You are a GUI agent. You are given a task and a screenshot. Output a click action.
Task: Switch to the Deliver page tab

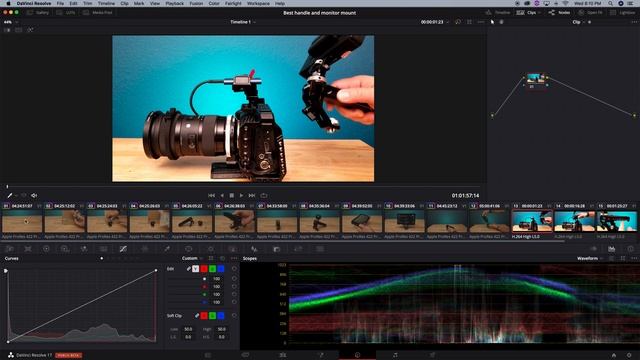coord(432,355)
